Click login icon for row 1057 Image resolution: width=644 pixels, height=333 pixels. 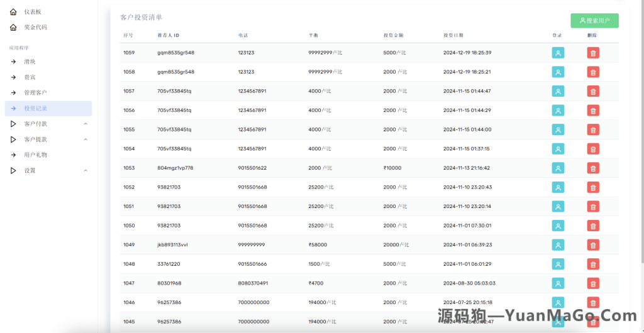click(558, 92)
